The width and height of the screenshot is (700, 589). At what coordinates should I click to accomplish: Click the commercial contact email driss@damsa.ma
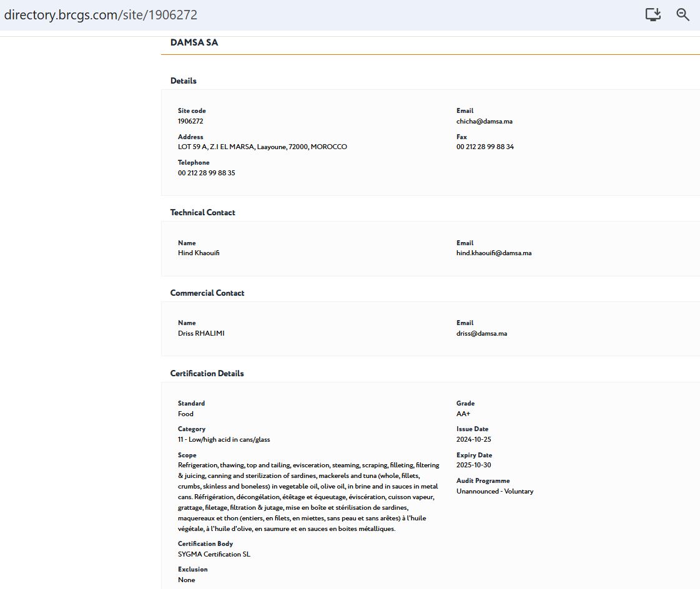click(481, 333)
